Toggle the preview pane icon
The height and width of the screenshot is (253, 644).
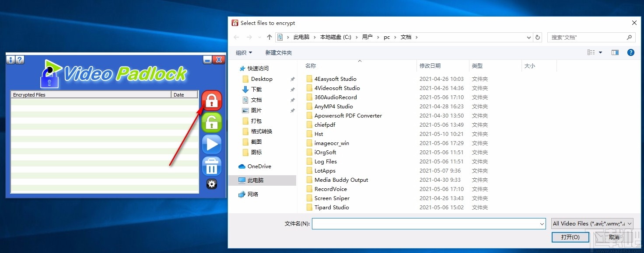coord(615,52)
